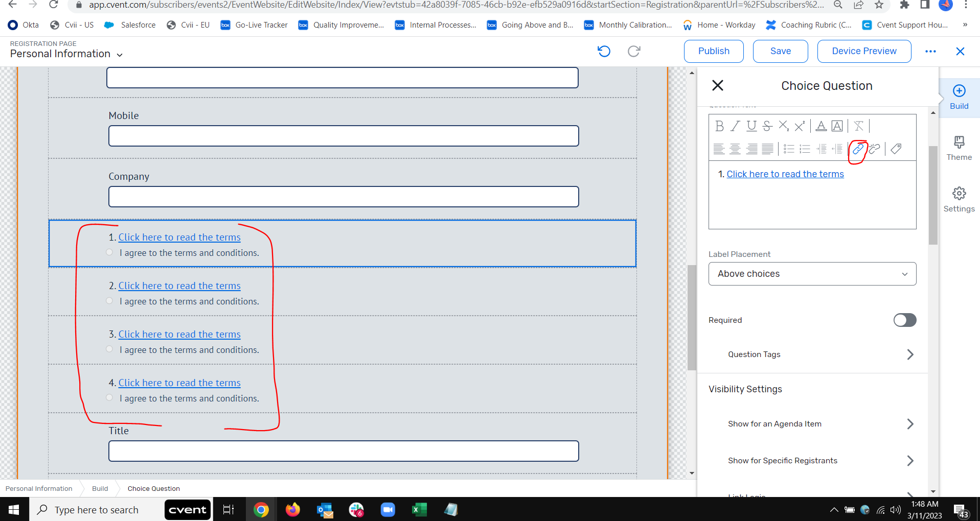Center align the question text

tap(735, 149)
